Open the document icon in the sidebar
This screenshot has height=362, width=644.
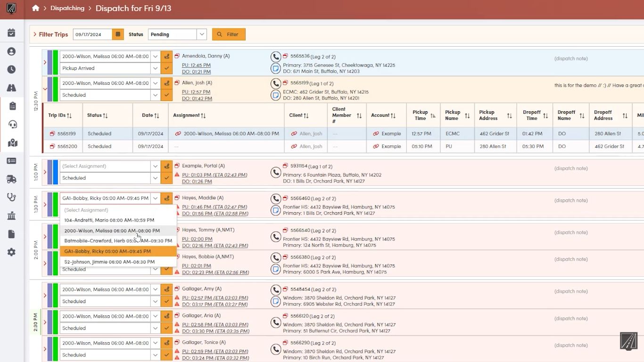pos(11,234)
